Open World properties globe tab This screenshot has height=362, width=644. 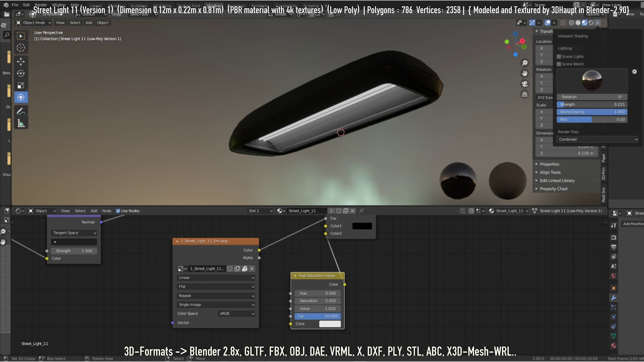coord(614,276)
